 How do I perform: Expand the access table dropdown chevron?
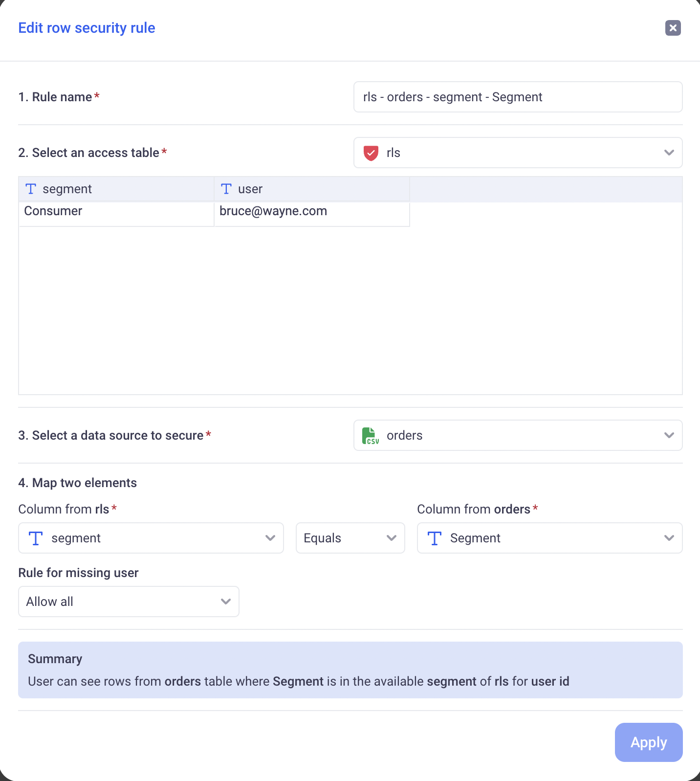tap(669, 153)
